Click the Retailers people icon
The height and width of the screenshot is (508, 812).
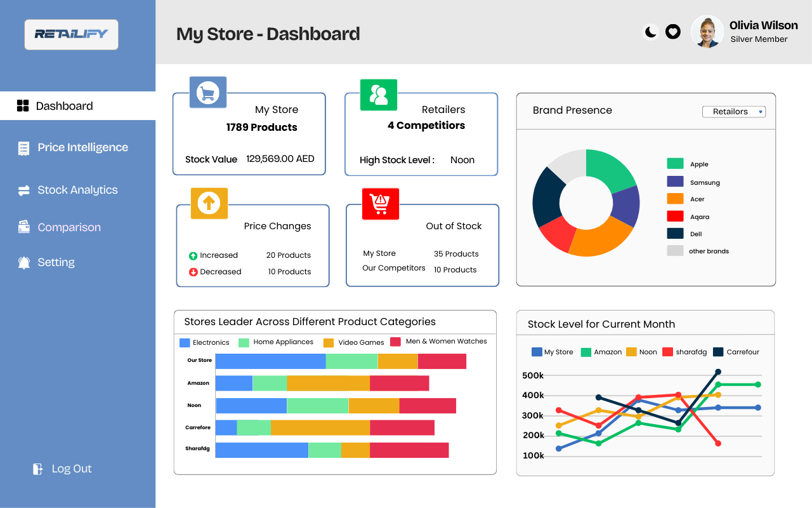click(x=378, y=95)
